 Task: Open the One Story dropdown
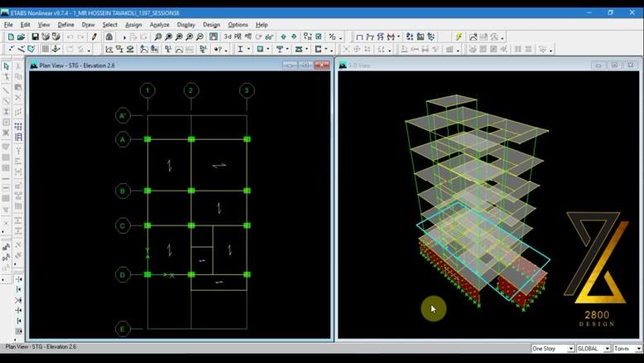(x=553, y=348)
